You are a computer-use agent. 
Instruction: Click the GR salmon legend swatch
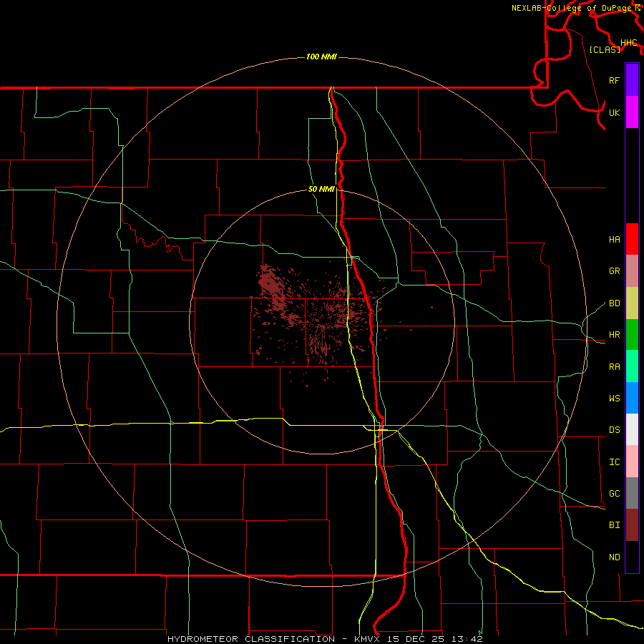point(632,271)
